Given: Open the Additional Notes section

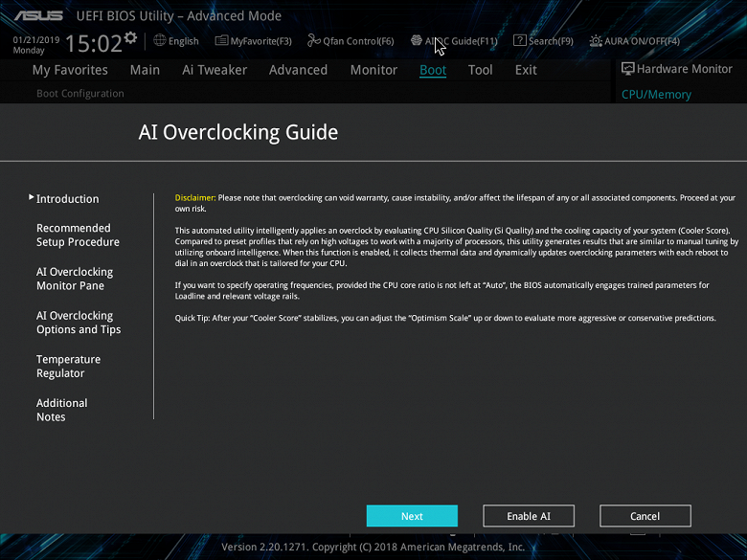Looking at the screenshot, I should pyautogui.click(x=62, y=410).
